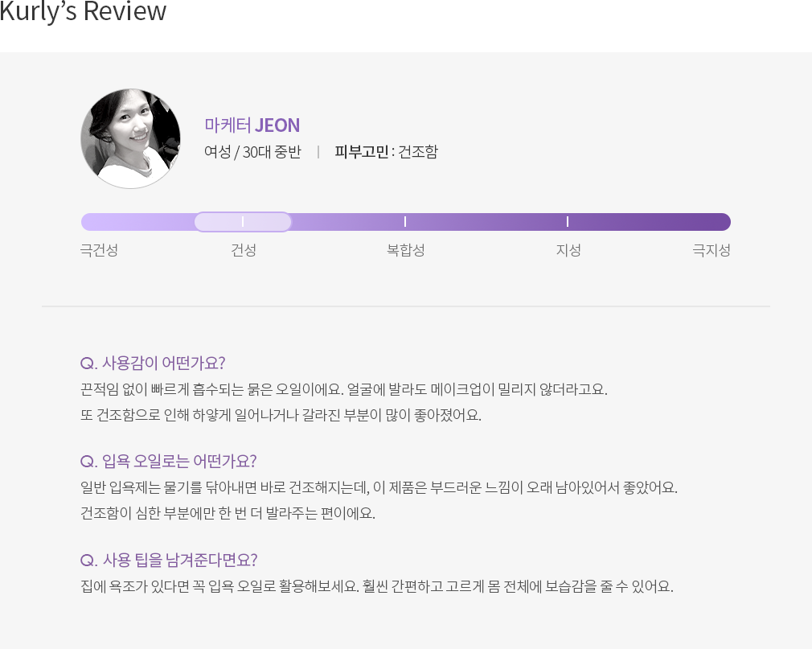Click the 복합성 tick mark on skin-type bar
Viewport: 812px width, 649px height.
click(x=405, y=222)
